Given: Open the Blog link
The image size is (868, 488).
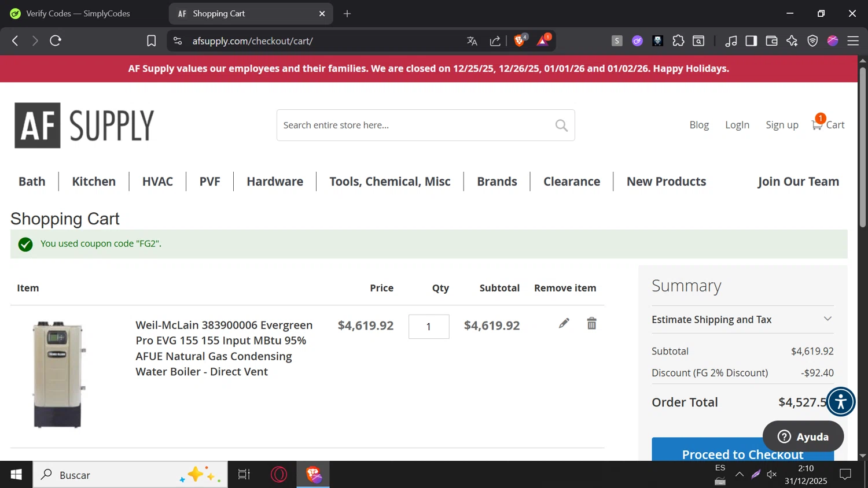Looking at the screenshot, I should tap(699, 125).
